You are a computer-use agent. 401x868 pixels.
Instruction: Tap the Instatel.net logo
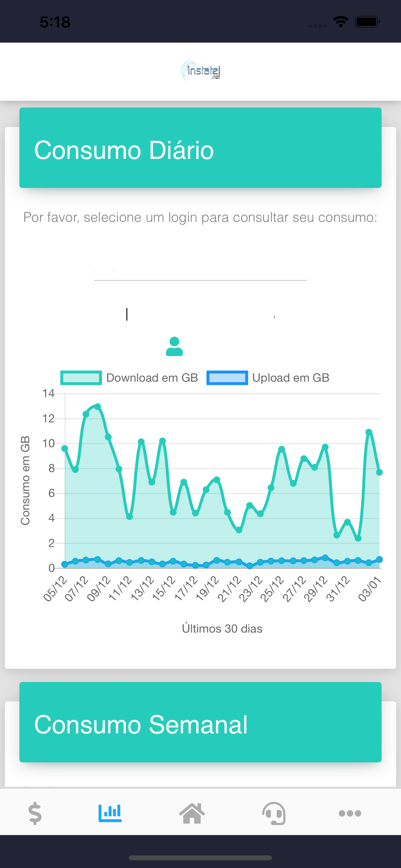[x=200, y=70]
